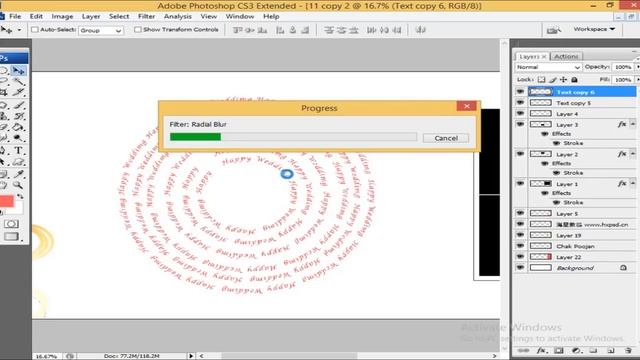Viewport: 640px width, 360px height.
Task: Link layers icon in Layers panel
Action: pos(524,351)
